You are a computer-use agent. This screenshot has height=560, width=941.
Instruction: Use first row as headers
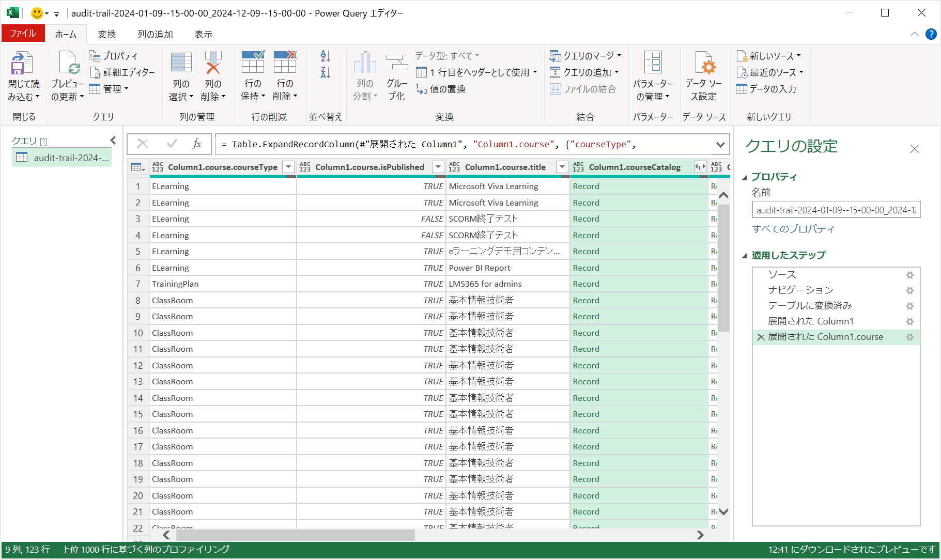pyautogui.click(x=476, y=72)
